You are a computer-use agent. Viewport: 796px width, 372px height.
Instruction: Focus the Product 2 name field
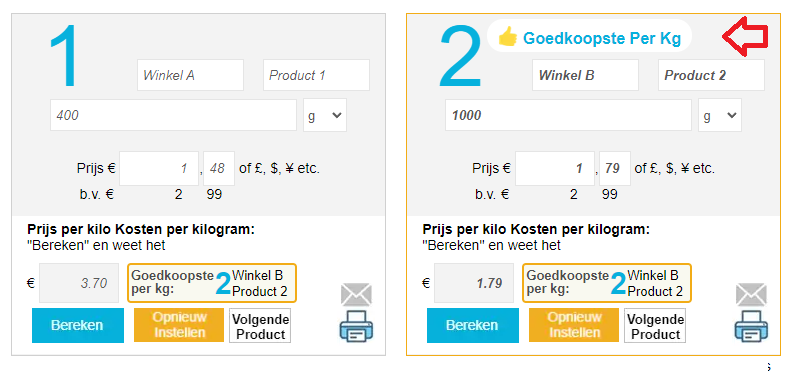(x=711, y=75)
